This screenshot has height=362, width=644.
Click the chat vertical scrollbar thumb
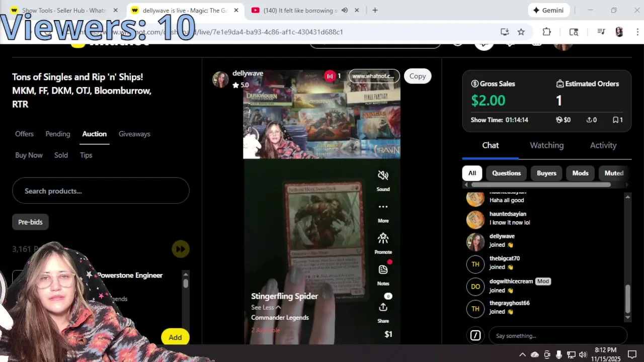pyautogui.click(x=627, y=299)
